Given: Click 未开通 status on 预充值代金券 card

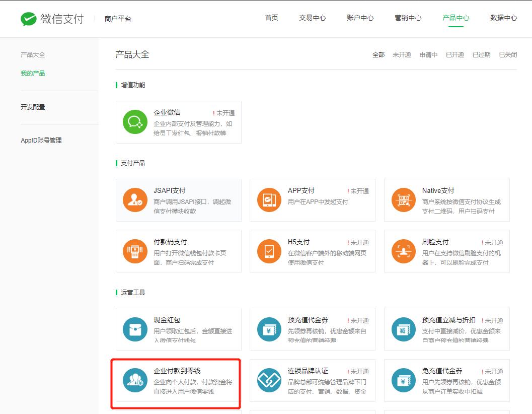Looking at the screenshot, I should (358, 321).
